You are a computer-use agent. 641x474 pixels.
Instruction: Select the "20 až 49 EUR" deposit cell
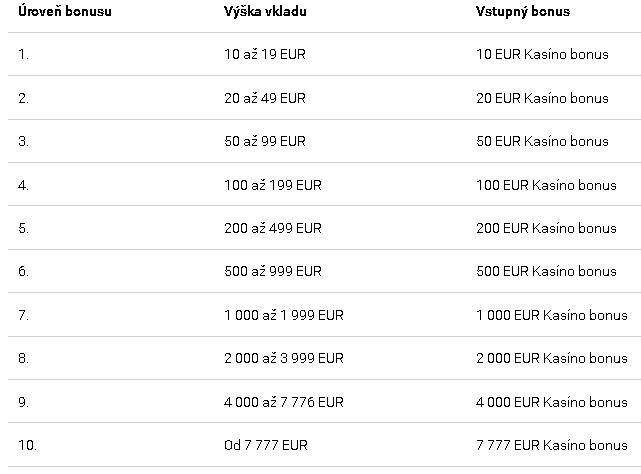pyautogui.click(x=265, y=98)
